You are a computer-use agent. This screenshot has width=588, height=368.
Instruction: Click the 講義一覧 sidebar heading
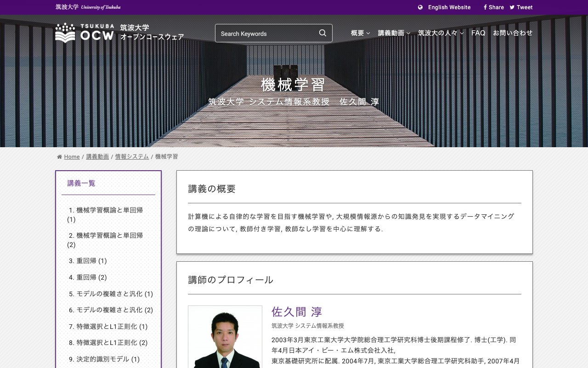tap(81, 183)
